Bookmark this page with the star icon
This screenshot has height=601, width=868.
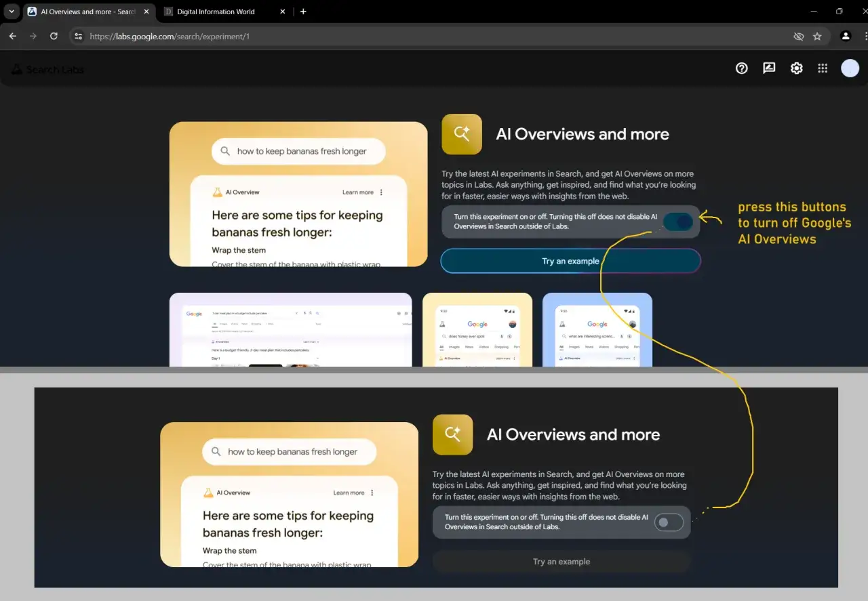[x=817, y=37]
